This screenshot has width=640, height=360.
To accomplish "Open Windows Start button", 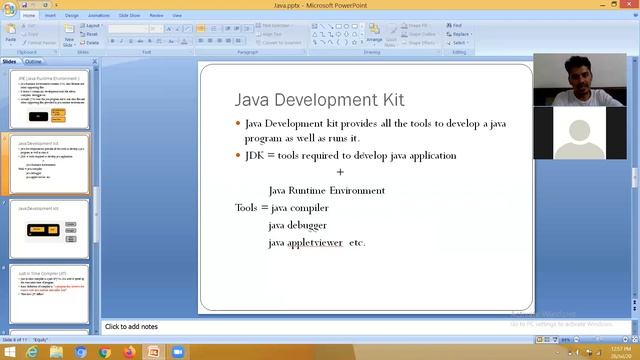I will (9, 352).
